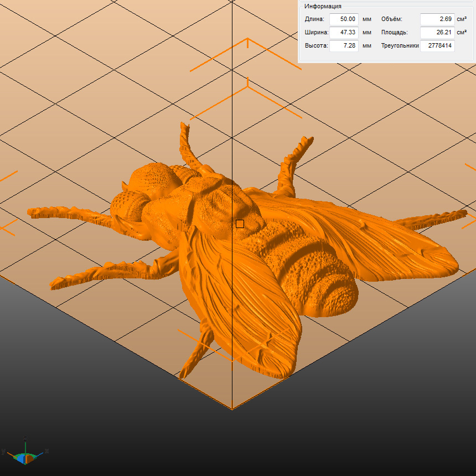
Task: Click the XYZ orientation gizmo
Action: click(25, 456)
